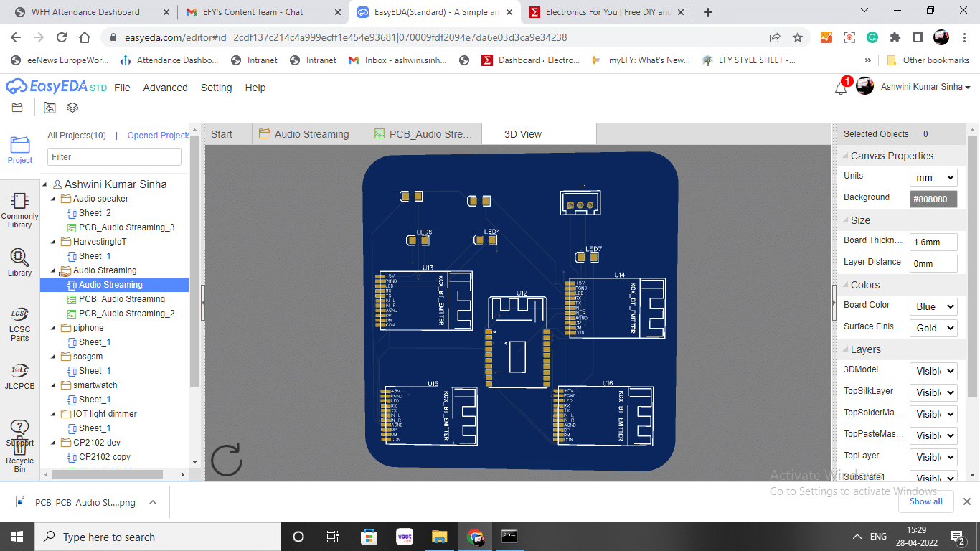Click the open folder toolbar icon
Image resolution: width=980 pixels, height=551 pixels.
coord(18,108)
